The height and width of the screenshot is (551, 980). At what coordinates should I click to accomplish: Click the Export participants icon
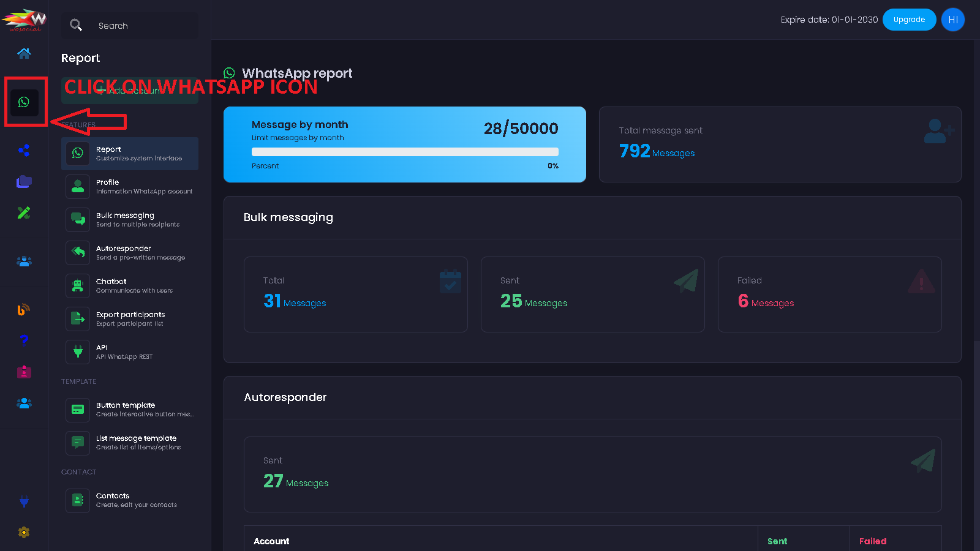pyautogui.click(x=78, y=318)
